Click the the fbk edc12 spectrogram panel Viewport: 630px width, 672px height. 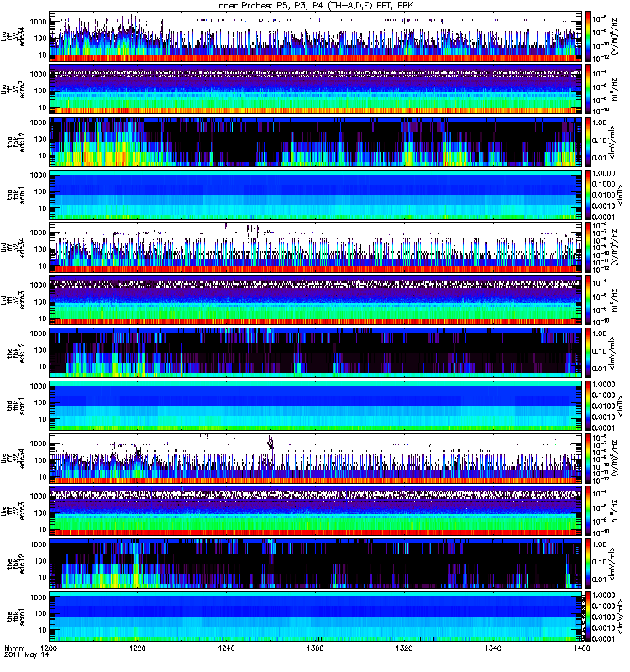[x=316, y=564]
